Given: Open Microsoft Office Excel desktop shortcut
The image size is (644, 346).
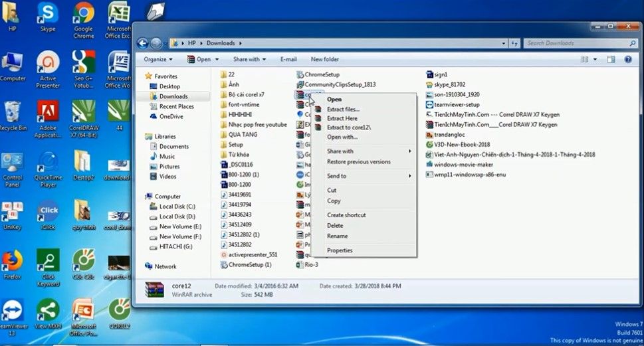Looking at the screenshot, I should 118,19.
